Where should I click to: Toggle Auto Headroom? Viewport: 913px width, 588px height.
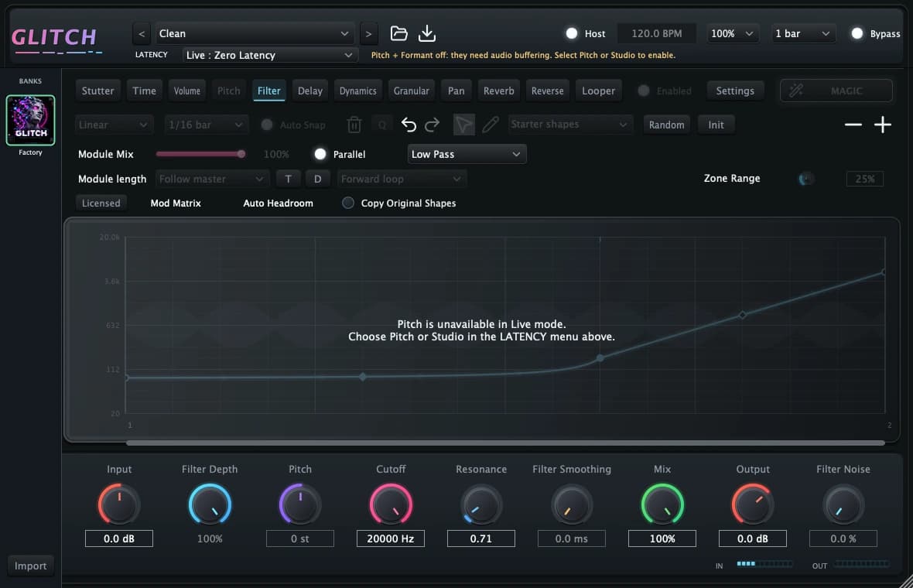[x=278, y=203]
